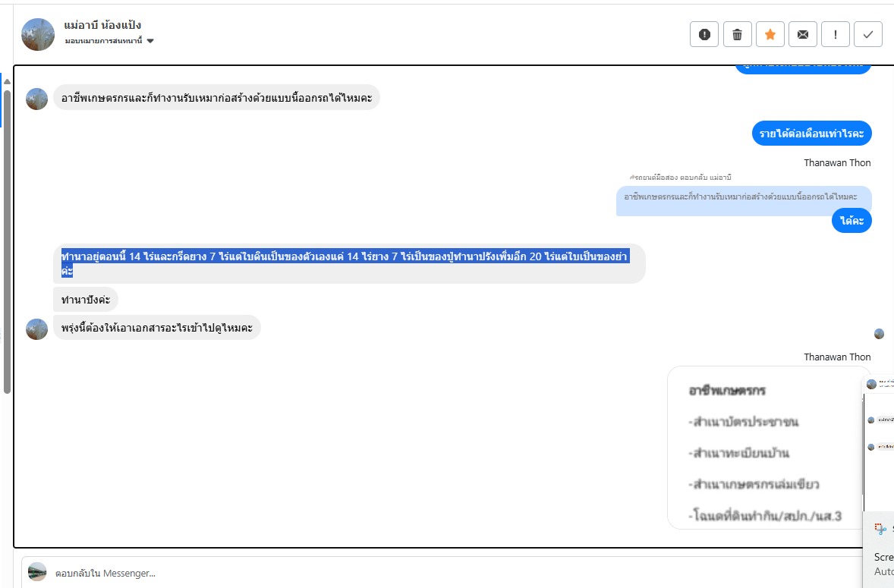
Task: Select the message ทำนาปังค่ะ
Action: [86, 300]
